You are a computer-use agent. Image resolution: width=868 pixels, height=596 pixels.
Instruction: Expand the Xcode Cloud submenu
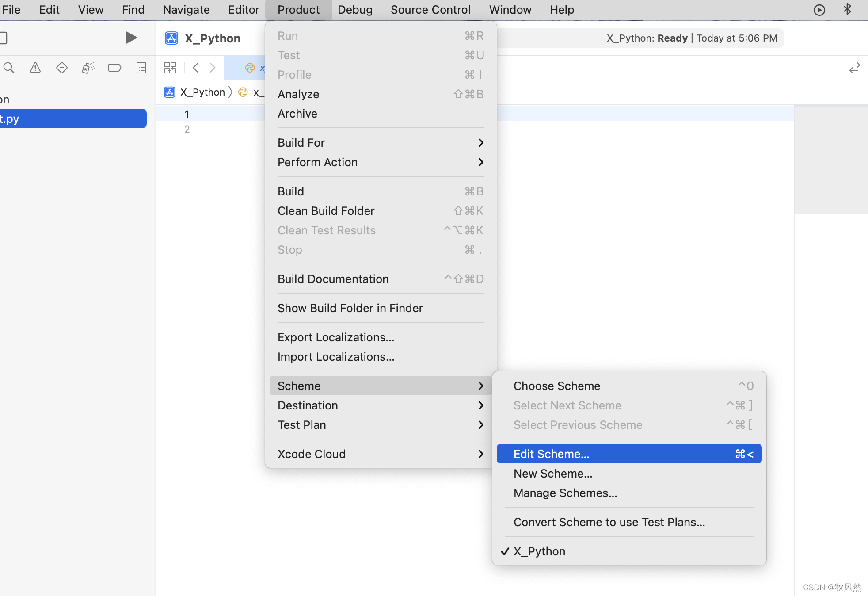coord(381,454)
